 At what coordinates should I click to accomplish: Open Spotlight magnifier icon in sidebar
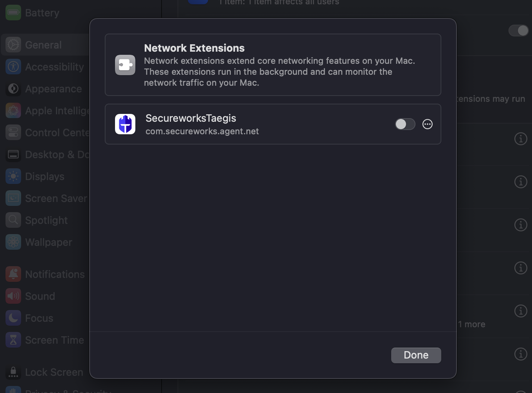point(13,220)
